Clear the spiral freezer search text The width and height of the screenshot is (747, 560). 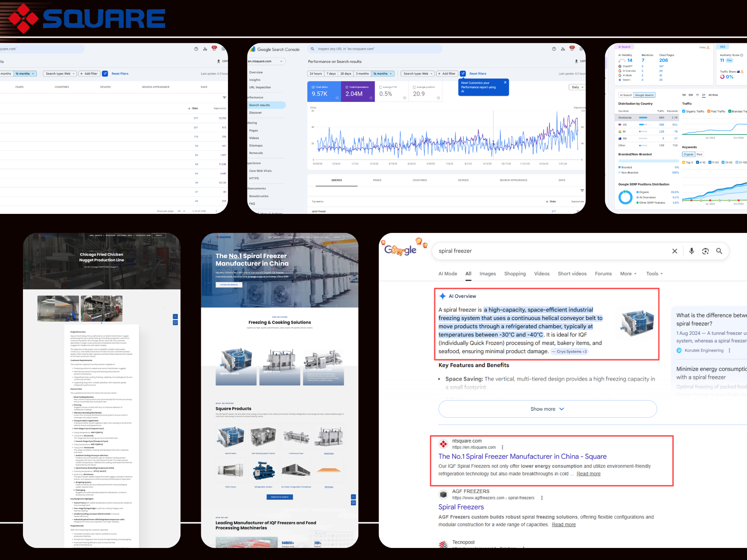pos(675,251)
